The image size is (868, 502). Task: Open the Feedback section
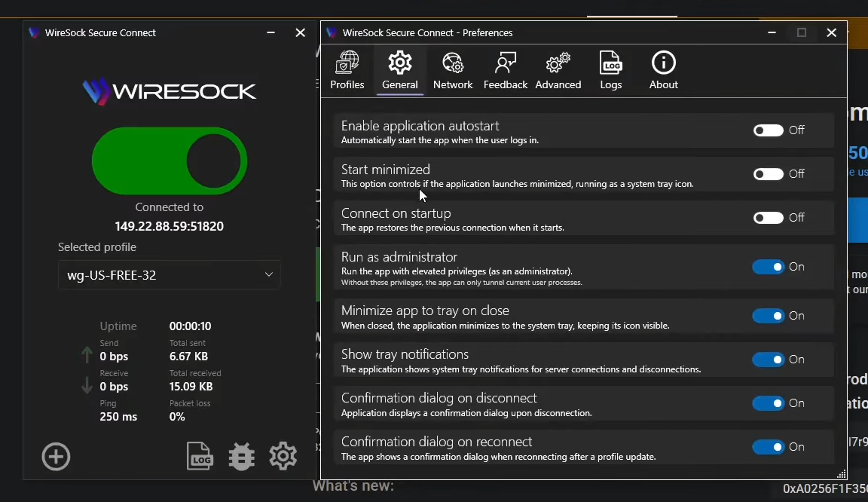[505, 69]
